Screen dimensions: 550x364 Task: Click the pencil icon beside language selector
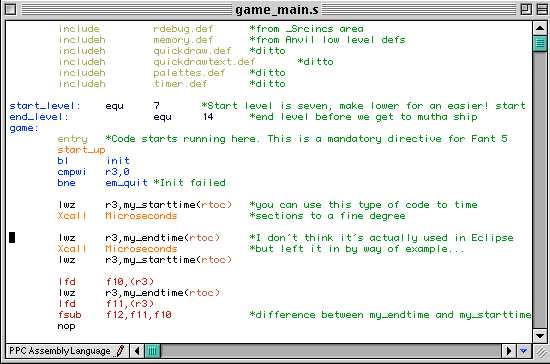coord(120,351)
